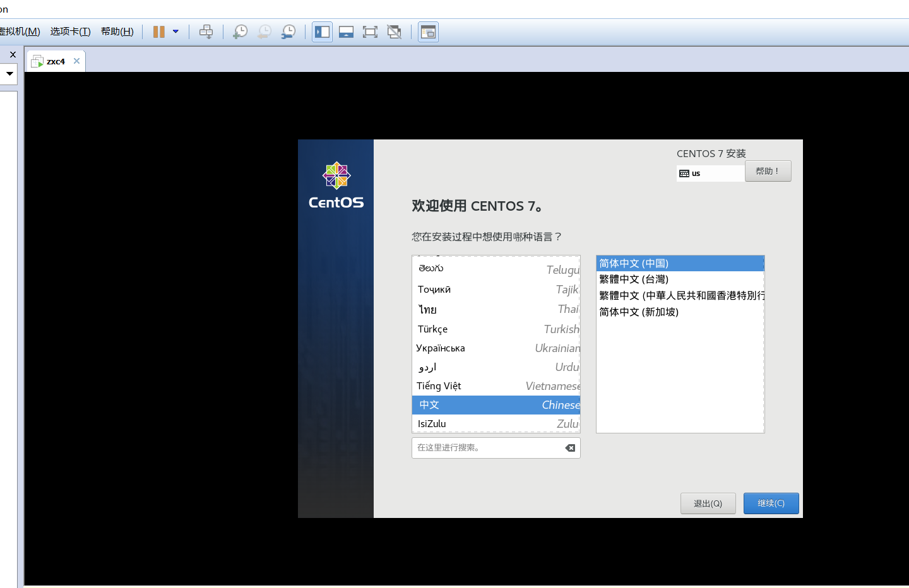Switch to the zxc4 tab

56,61
